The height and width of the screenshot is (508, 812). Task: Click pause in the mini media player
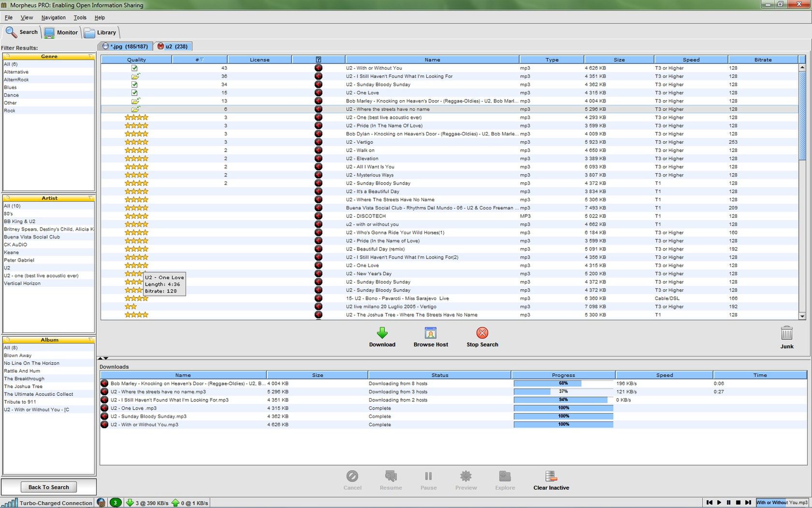[728, 503]
